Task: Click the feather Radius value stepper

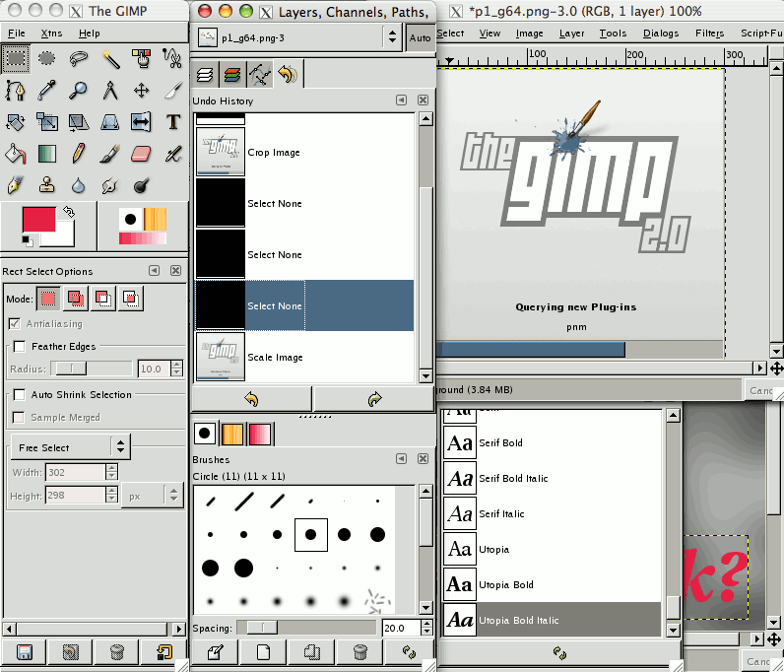Action: click(176, 369)
